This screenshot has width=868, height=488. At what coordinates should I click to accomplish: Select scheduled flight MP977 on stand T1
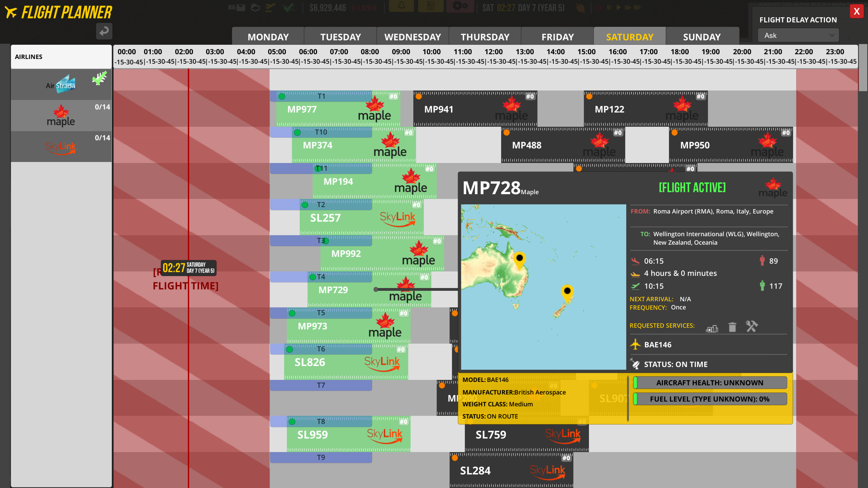pyautogui.click(x=338, y=109)
